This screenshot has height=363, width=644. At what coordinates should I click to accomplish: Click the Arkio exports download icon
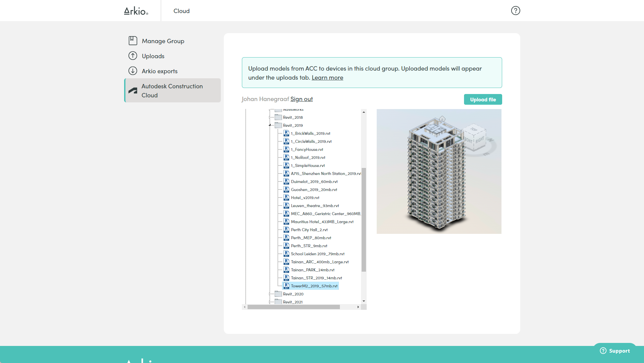tap(133, 71)
